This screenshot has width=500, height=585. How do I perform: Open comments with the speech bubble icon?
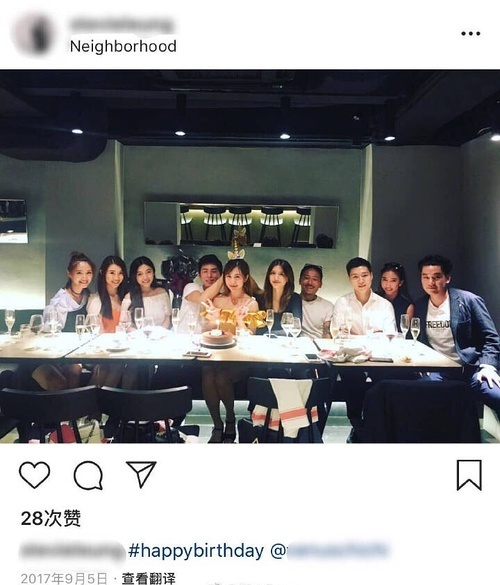tap(88, 475)
